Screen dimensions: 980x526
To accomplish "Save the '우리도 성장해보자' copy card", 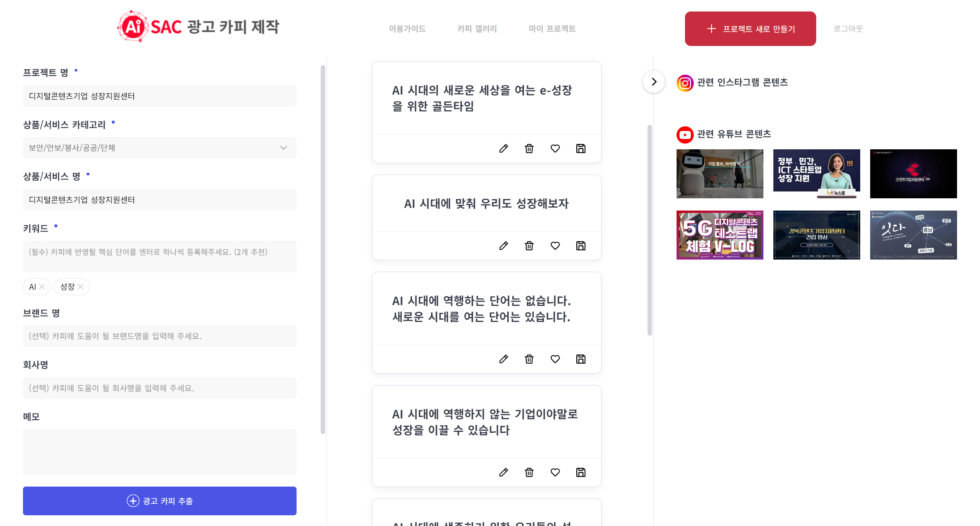I will tap(581, 246).
